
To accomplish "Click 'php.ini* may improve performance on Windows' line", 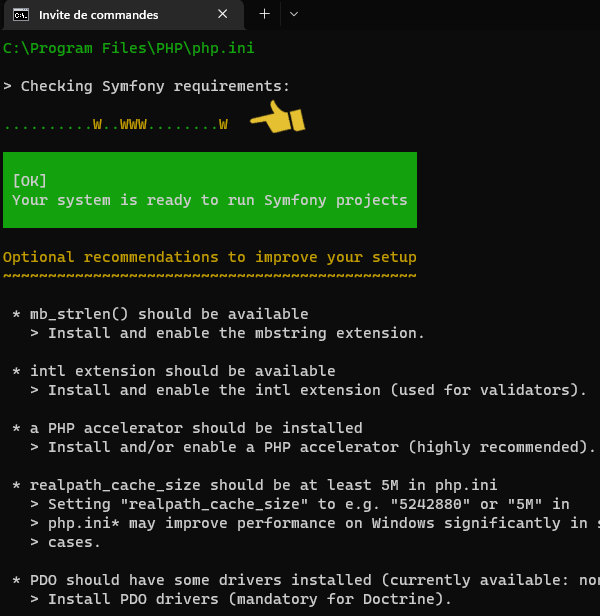I will 315,523.
